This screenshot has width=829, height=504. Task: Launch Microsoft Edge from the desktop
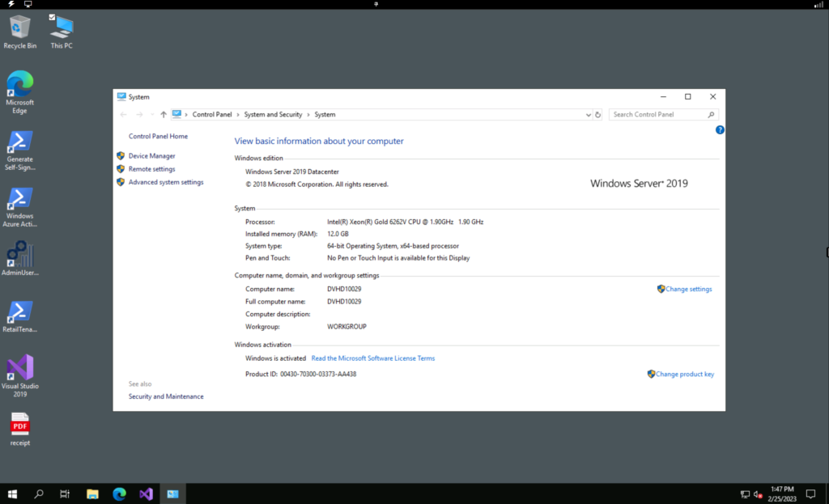(x=20, y=92)
